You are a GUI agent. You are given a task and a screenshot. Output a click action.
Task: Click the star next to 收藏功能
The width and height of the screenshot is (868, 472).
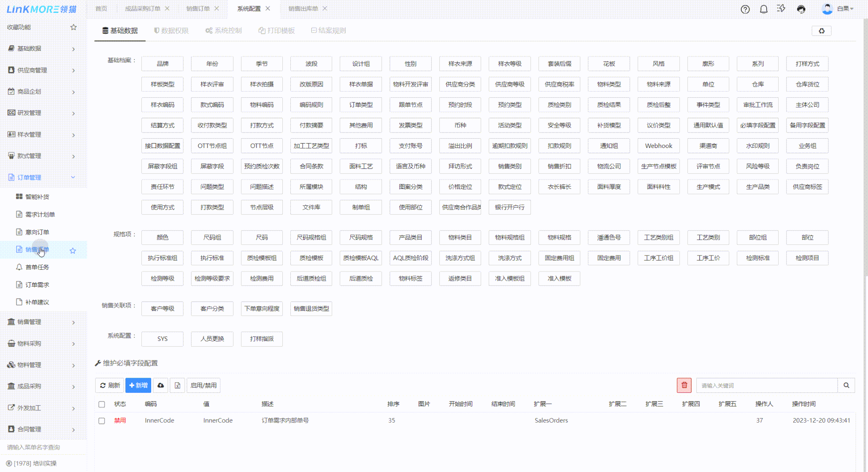coord(73,27)
